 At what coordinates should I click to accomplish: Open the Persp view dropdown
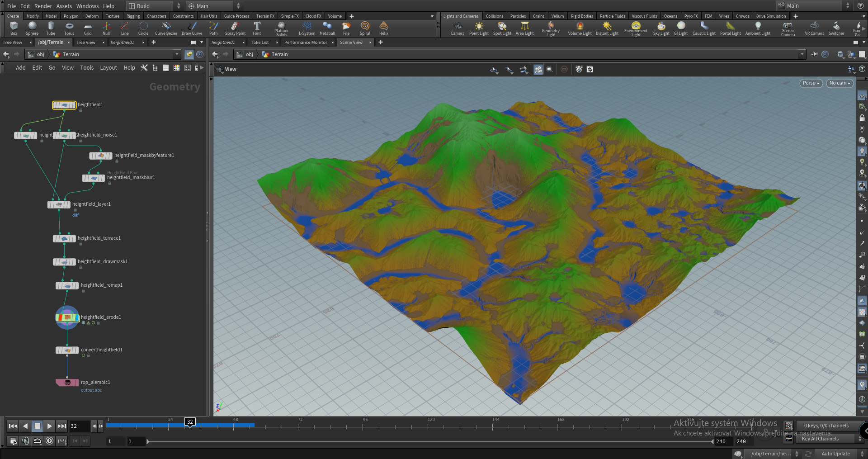[x=811, y=83]
